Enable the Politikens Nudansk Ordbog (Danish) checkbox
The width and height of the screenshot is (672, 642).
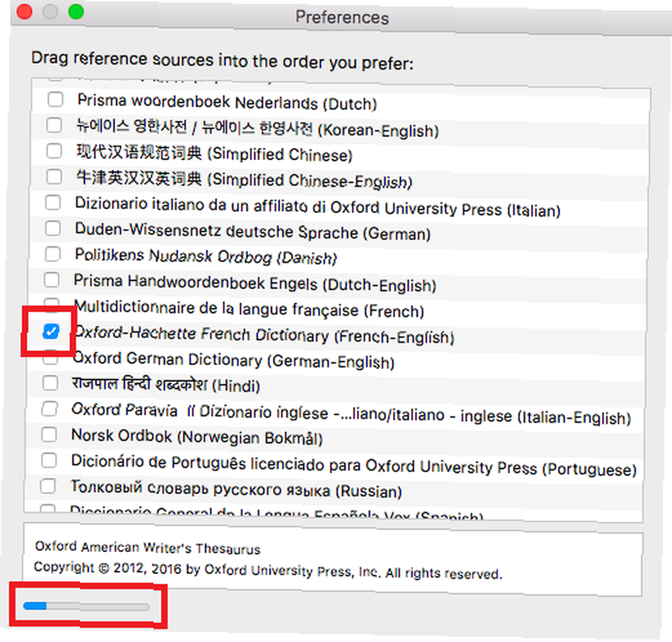pyautogui.click(x=52, y=254)
